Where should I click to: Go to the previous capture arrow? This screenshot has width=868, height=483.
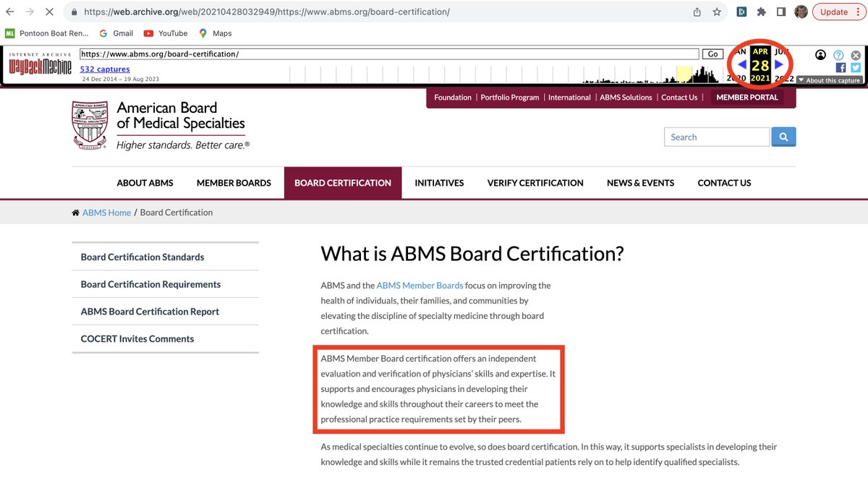(741, 65)
